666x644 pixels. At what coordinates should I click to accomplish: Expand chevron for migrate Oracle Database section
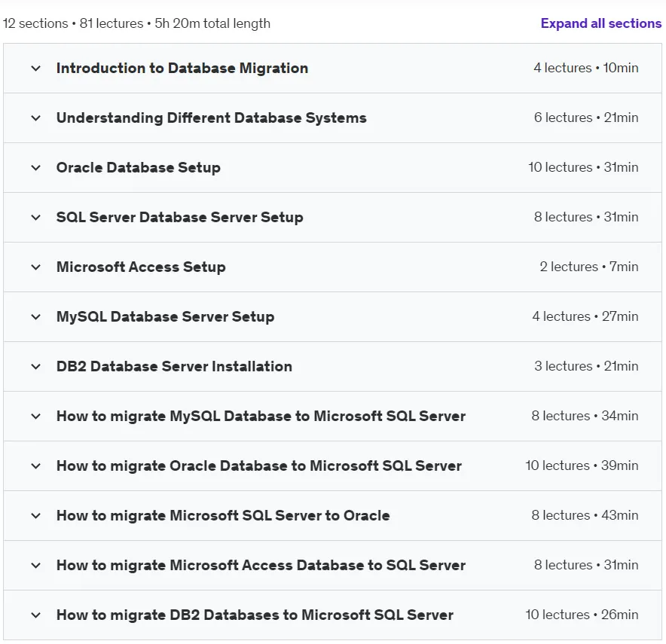(x=36, y=465)
